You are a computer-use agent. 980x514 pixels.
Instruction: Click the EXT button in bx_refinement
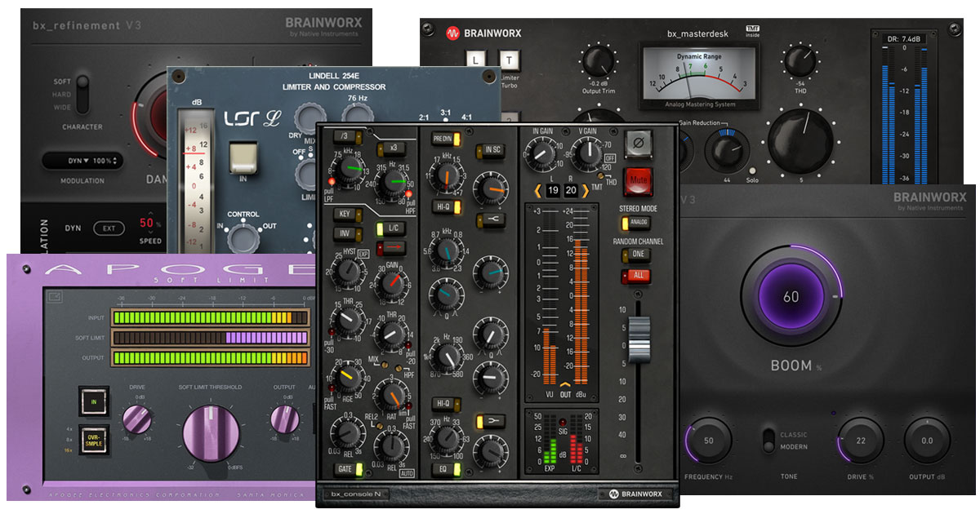(x=109, y=228)
